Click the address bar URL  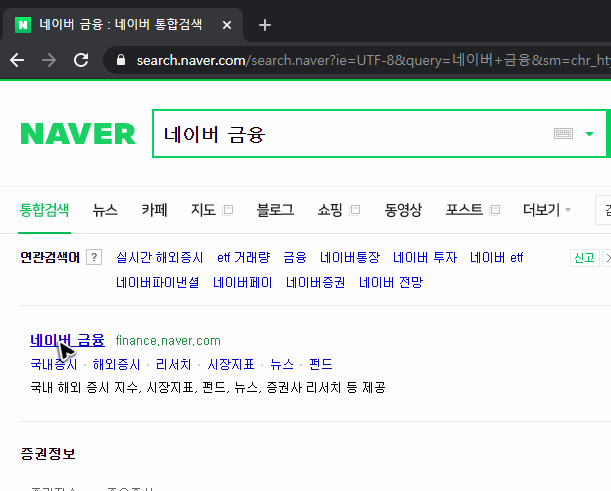[373, 60]
